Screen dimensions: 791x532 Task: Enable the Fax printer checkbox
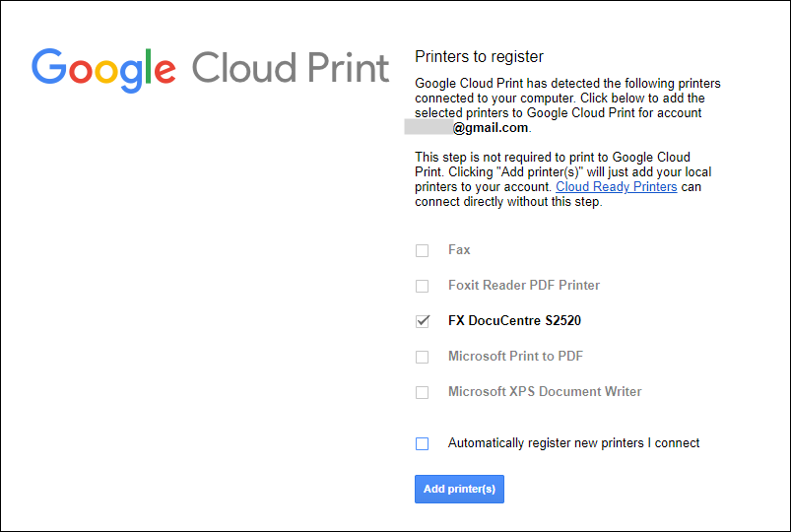coord(423,250)
